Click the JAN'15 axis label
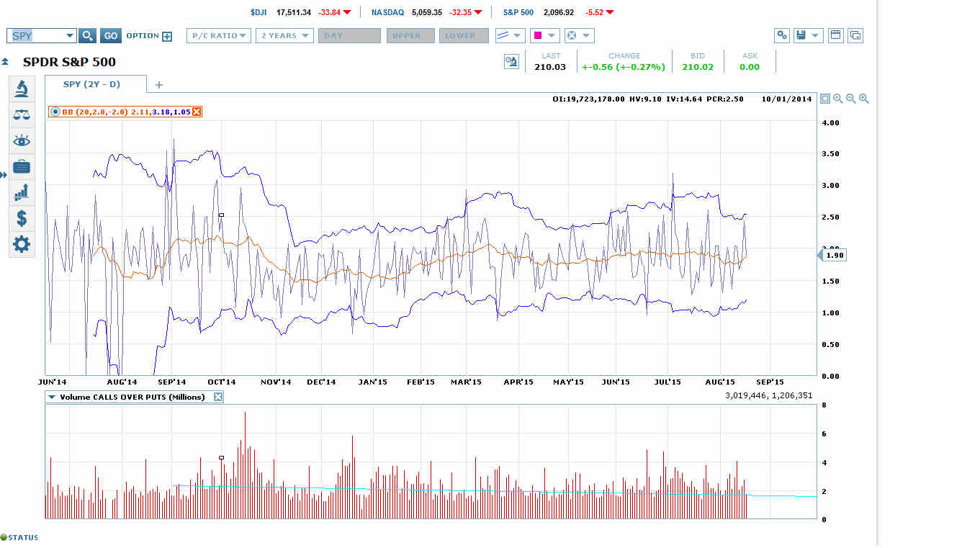980x548 pixels. pyautogui.click(x=373, y=382)
